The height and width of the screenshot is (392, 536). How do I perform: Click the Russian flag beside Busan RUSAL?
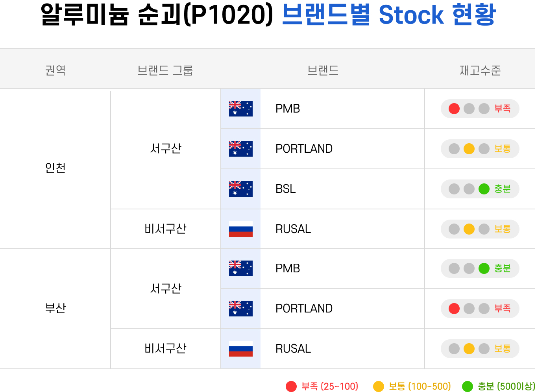tap(240, 349)
